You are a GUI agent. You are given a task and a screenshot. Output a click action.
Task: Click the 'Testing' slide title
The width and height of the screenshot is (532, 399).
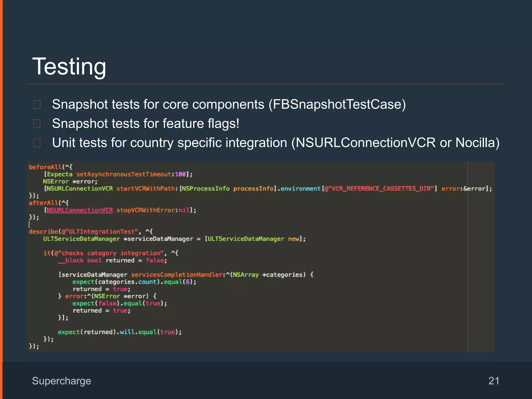[x=69, y=66]
